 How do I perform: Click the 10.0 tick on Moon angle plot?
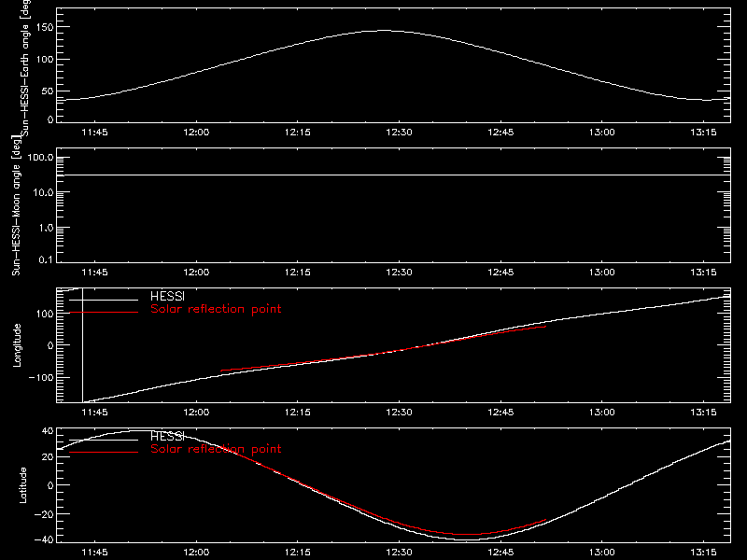(43, 193)
